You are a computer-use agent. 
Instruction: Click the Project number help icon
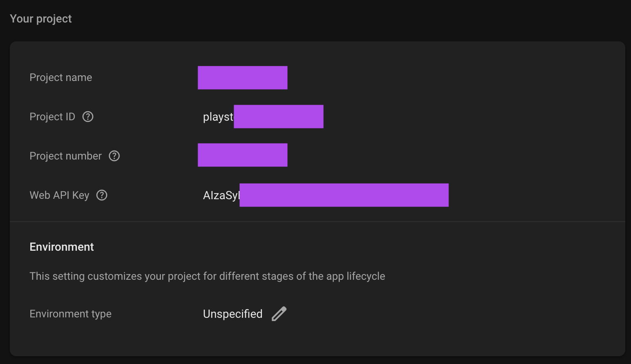[x=114, y=156]
